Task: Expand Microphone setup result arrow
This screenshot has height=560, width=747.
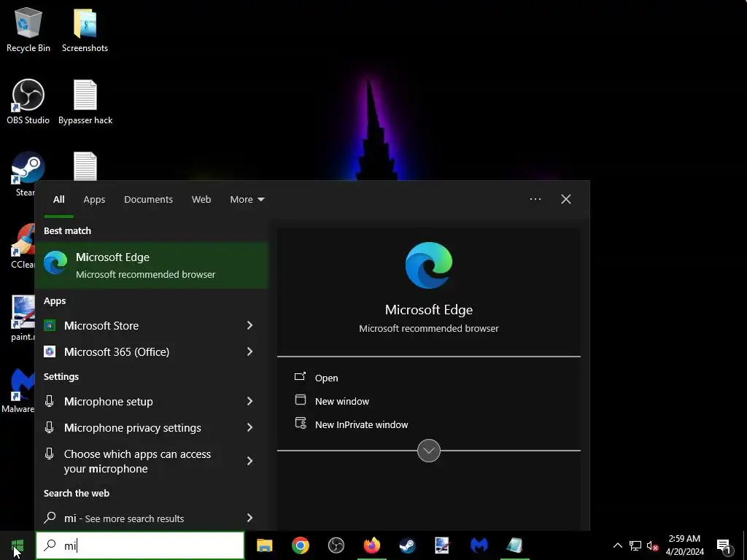Action: point(249,402)
